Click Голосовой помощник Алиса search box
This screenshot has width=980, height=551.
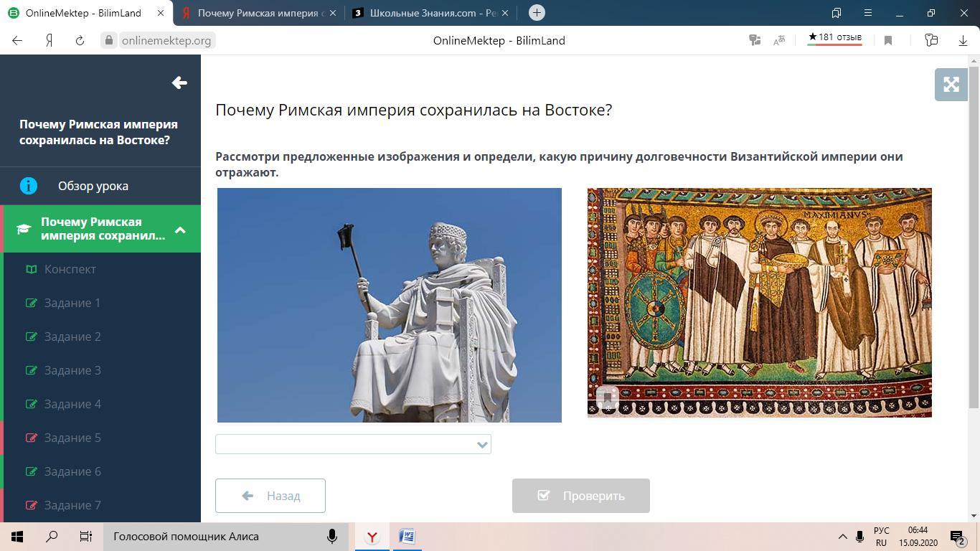[x=226, y=537]
